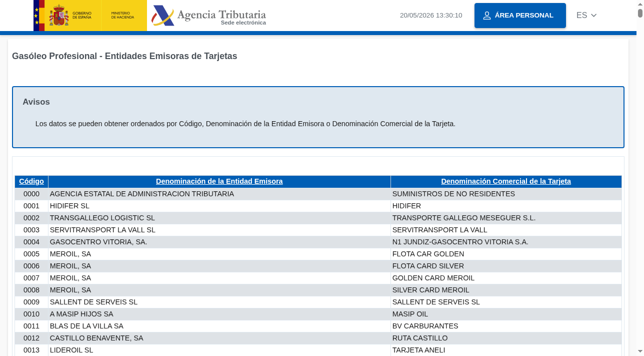Click SALLENT DE SERVEIS SL entity cell

219,302
